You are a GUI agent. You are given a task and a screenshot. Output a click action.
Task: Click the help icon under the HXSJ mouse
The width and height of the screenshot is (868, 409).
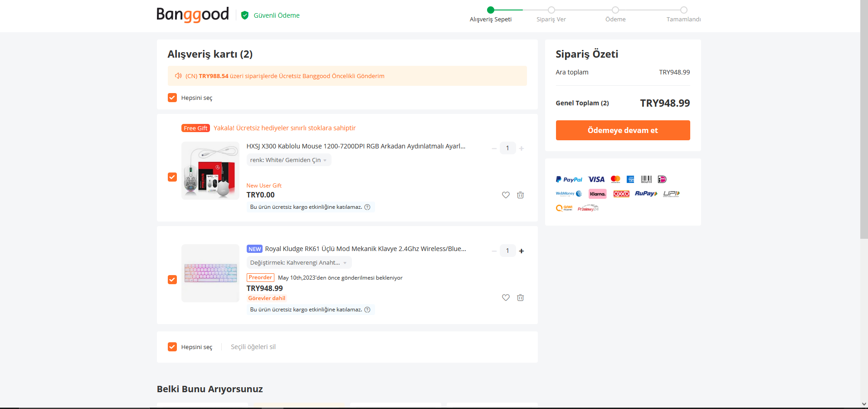coord(367,207)
